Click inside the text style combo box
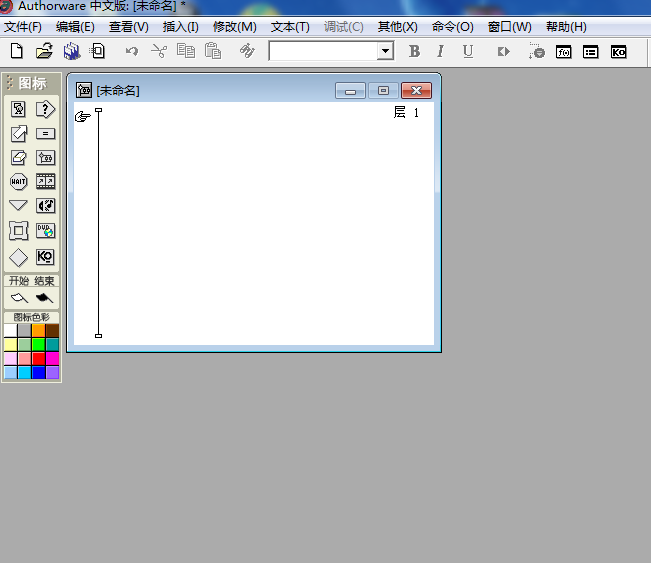The width and height of the screenshot is (651, 563). [x=323, y=51]
